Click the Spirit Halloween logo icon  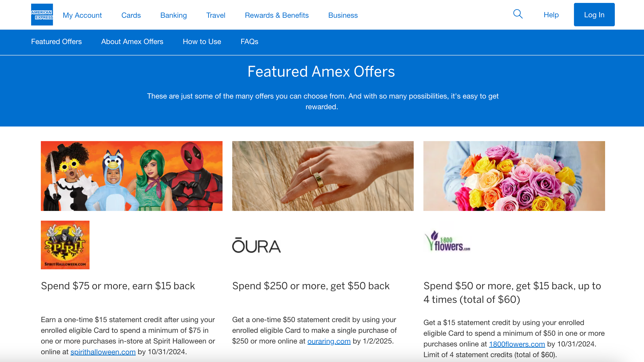tap(65, 245)
